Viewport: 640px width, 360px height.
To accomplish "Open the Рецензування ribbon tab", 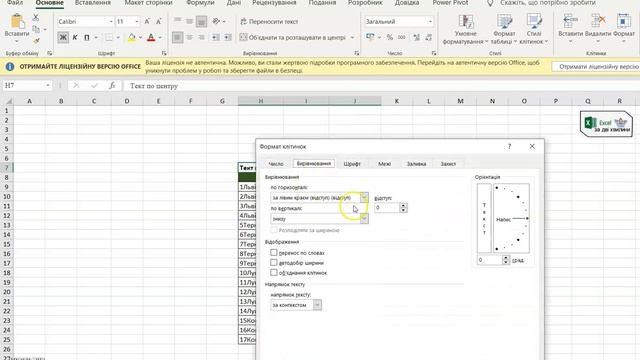I will coord(274,3).
